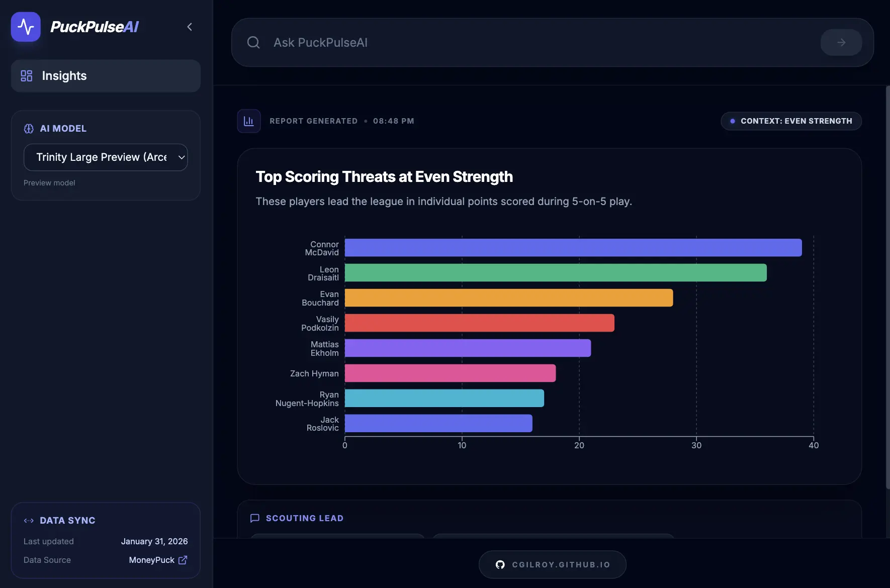Click Evan Bouchard's orange bar
Viewport: 890px width, 588px height.
point(508,298)
